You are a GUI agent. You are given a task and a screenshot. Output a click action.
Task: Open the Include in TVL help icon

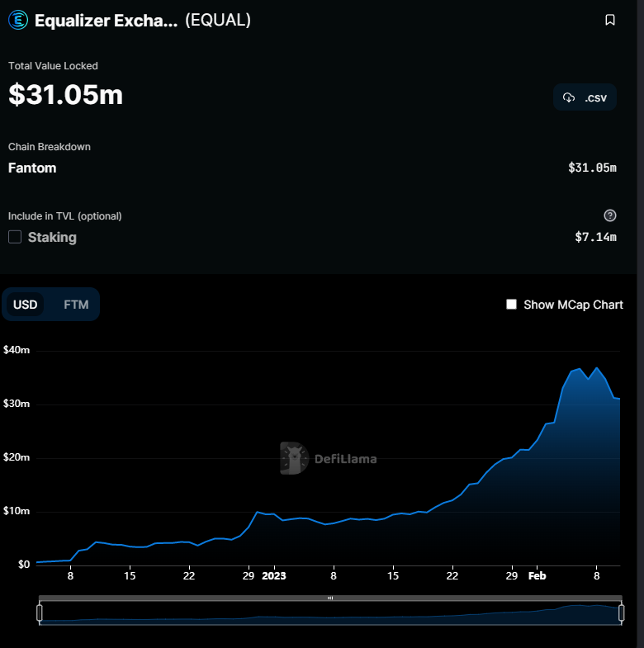(609, 215)
